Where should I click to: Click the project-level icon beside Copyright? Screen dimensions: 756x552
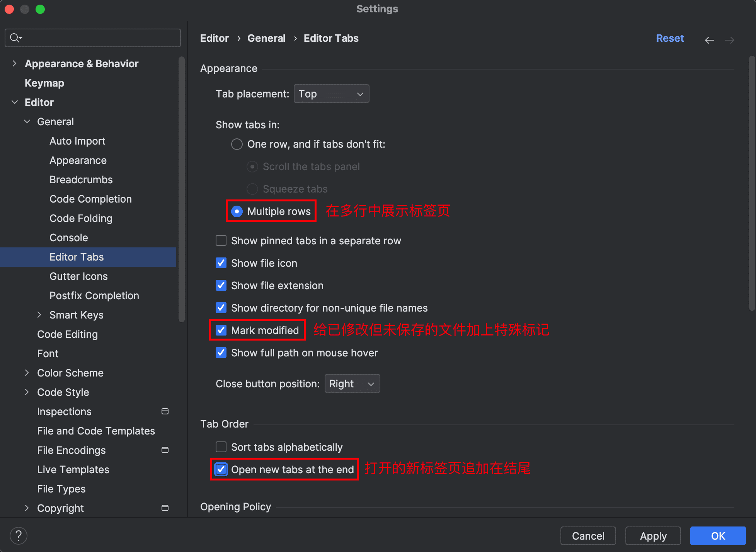(165, 508)
